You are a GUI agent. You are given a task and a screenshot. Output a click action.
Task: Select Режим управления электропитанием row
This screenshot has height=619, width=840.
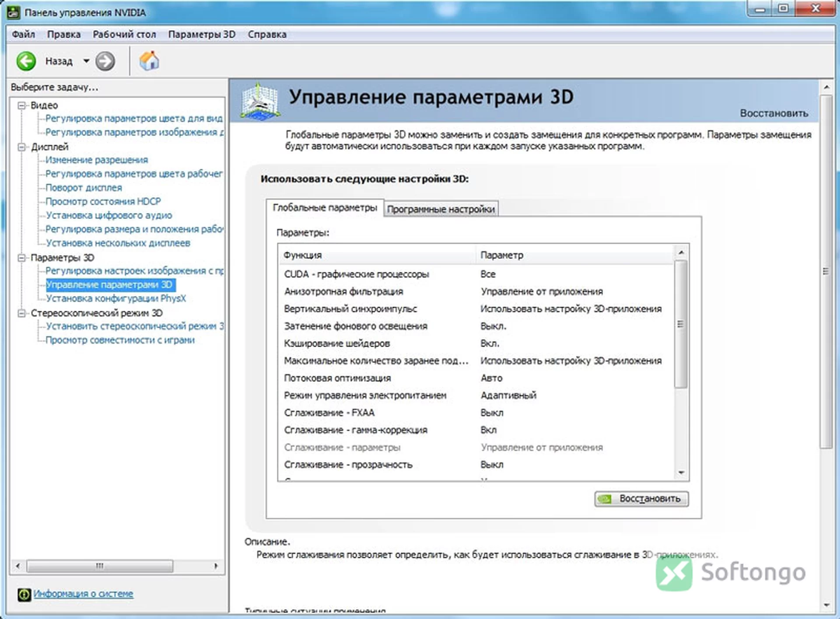(476, 395)
